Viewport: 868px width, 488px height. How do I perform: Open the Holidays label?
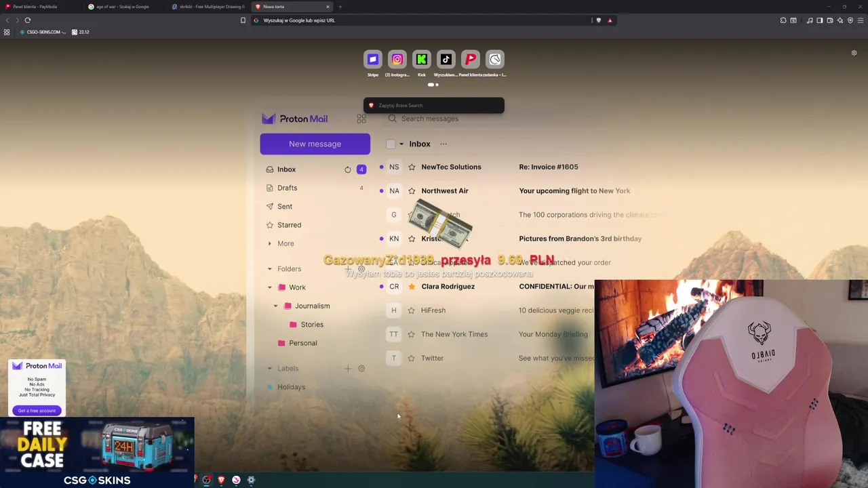(291, 387)
